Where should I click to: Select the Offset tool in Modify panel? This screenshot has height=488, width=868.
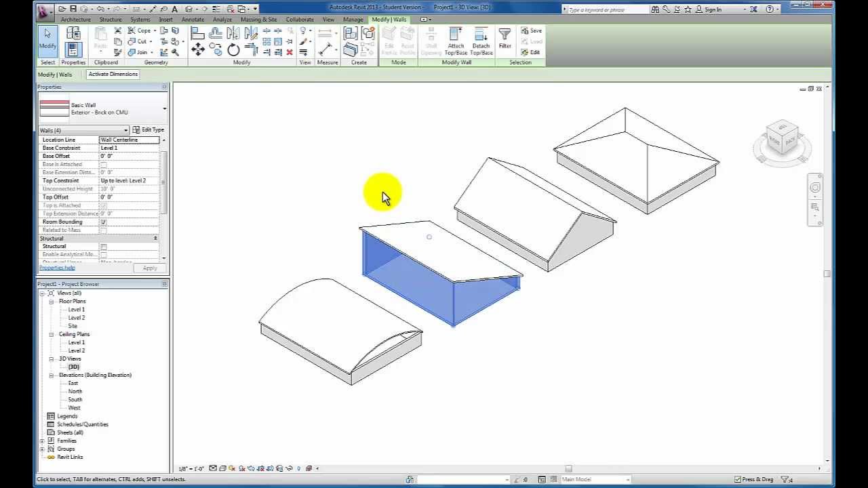point(216,33)
